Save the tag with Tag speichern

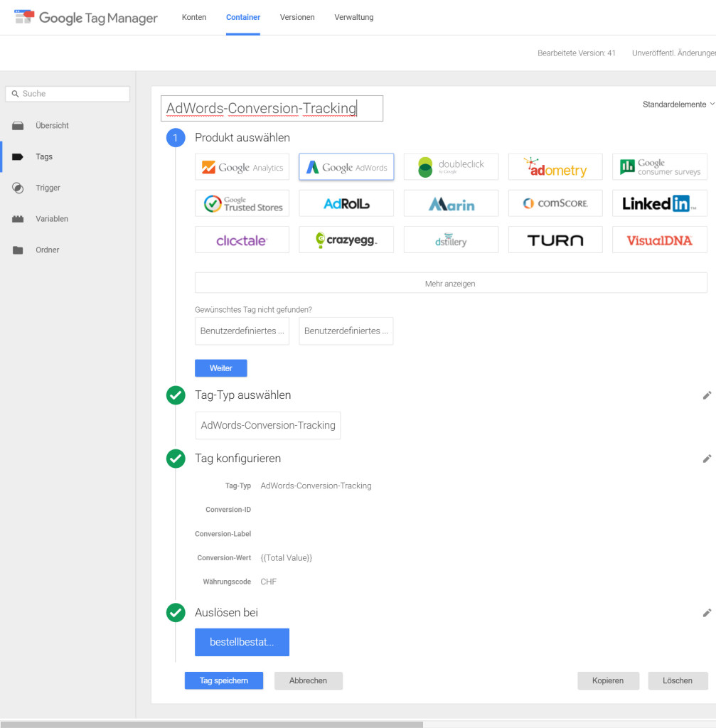pyautogui.click(x=224, y=680)
